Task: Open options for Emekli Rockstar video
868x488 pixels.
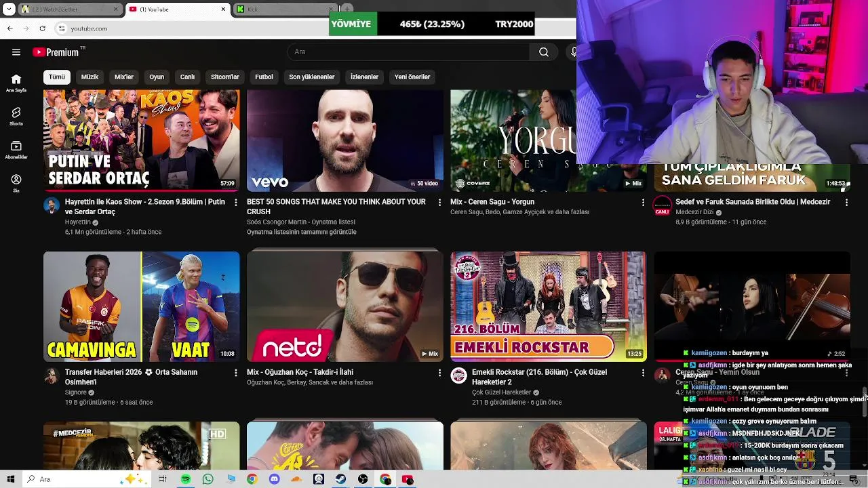Action: tap(643, 372)
